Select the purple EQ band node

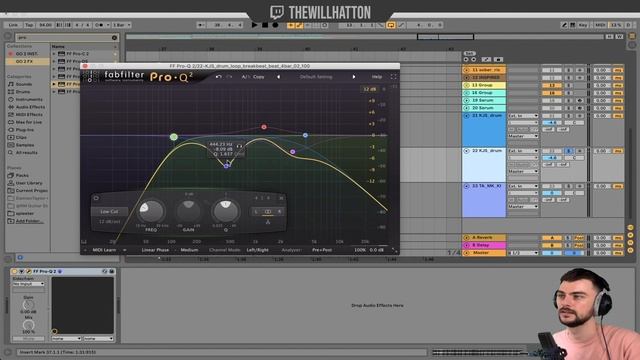[293, 151]
